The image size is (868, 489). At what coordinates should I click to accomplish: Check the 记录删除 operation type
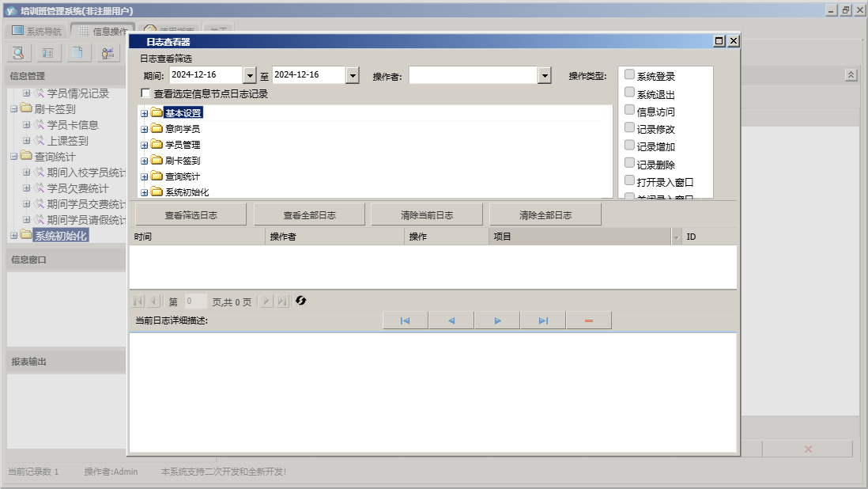tap(629, 163)
